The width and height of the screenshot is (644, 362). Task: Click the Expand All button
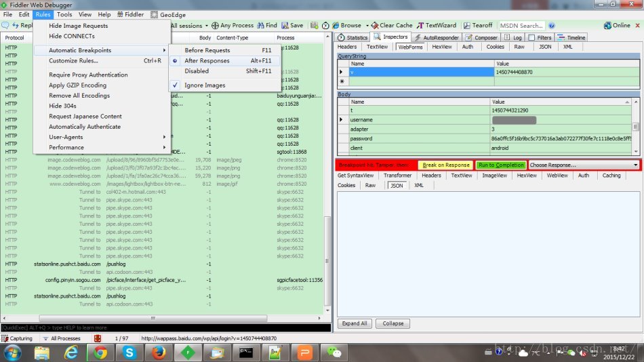355,323
